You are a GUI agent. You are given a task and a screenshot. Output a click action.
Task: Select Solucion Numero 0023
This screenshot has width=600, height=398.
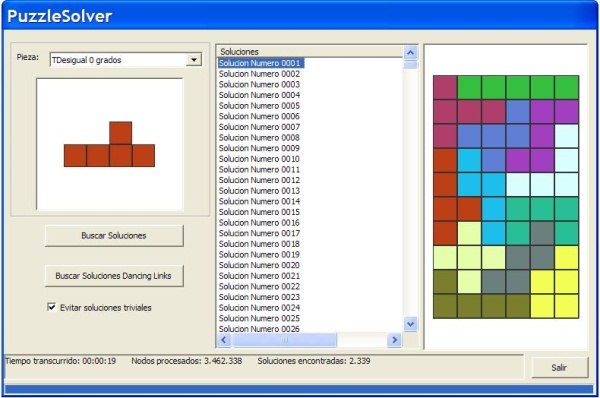click(259, 297)
